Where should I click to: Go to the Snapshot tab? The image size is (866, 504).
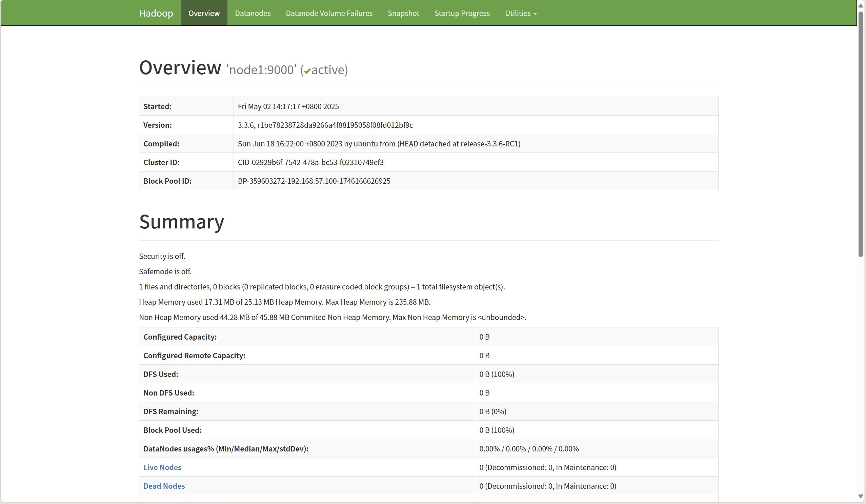click(403, 13)
